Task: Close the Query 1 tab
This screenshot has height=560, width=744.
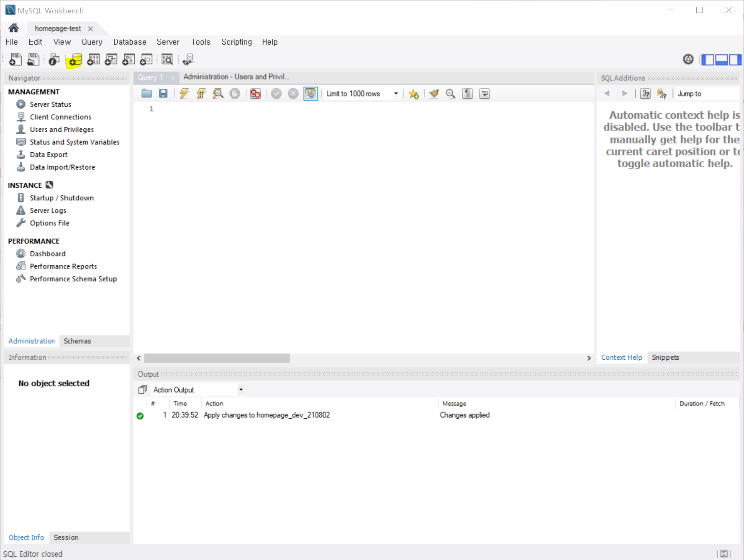Action: coord(172,78)
